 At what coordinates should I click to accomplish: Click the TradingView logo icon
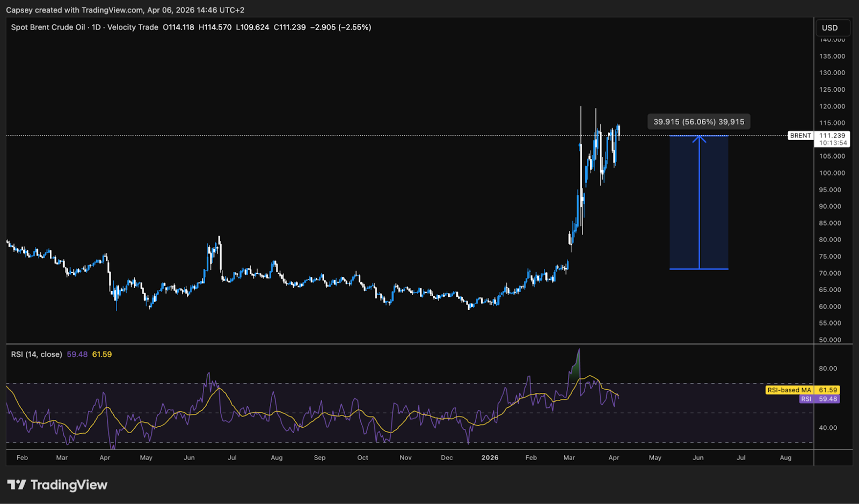(x=16, y=485)
